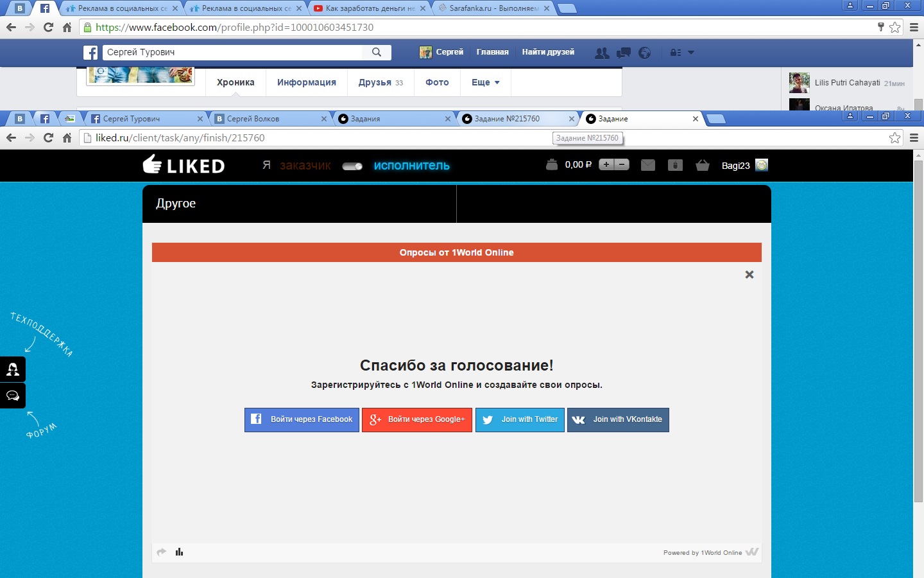Switch to the YouTube Как заработать деньги tab
Viewport: 924px width, 578px height.
click(369, 8)
